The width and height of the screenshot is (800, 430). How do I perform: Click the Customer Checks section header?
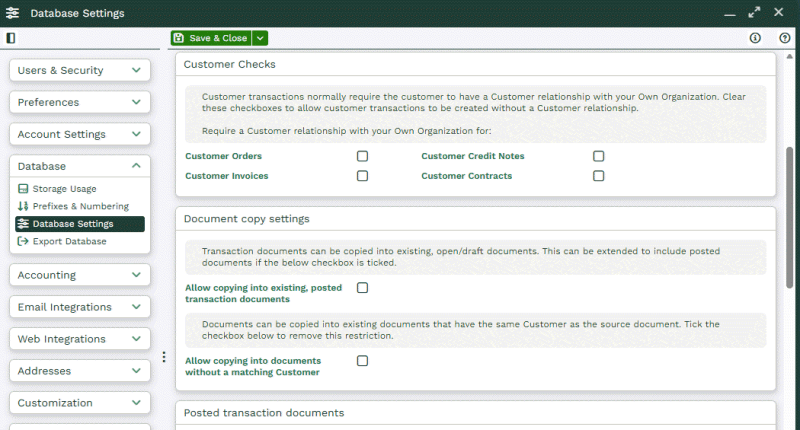(x=230, y=64)
